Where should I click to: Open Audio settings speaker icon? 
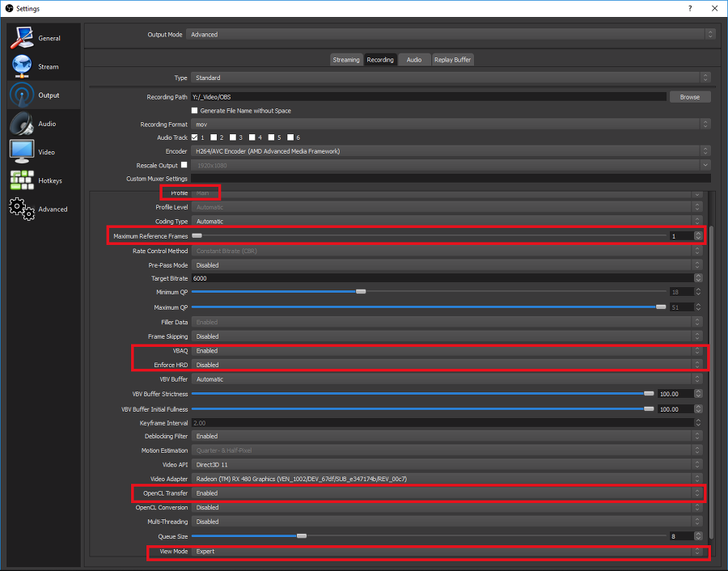23,124
